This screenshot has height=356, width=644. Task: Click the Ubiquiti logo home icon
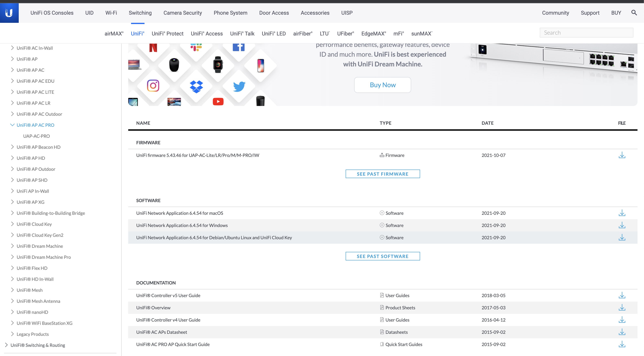(9, 13)
